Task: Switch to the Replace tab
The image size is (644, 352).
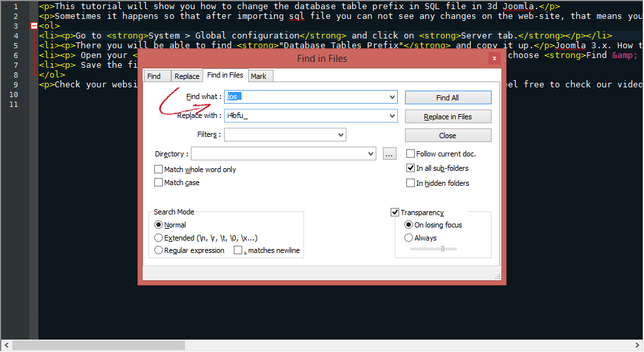Action: click(x=187, y=76)
